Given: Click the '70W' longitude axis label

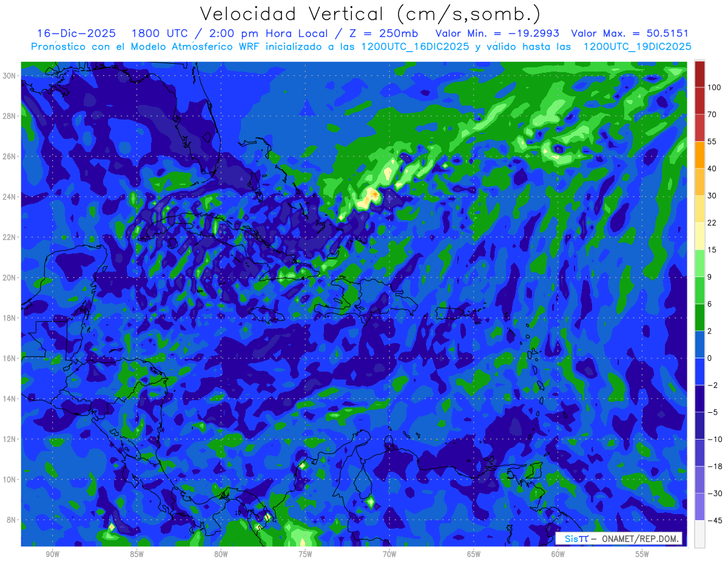Looking at the screenshot, I should click(x=389, y=554).
